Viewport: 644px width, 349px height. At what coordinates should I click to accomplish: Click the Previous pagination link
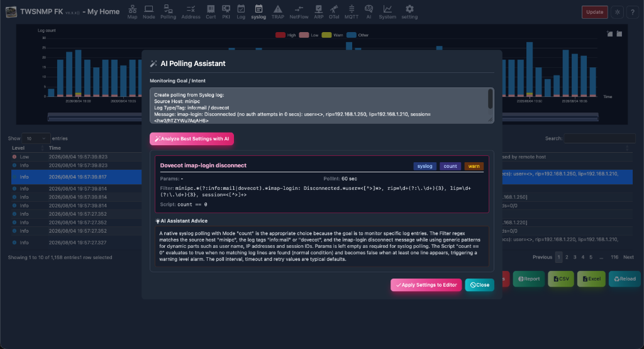542,257
